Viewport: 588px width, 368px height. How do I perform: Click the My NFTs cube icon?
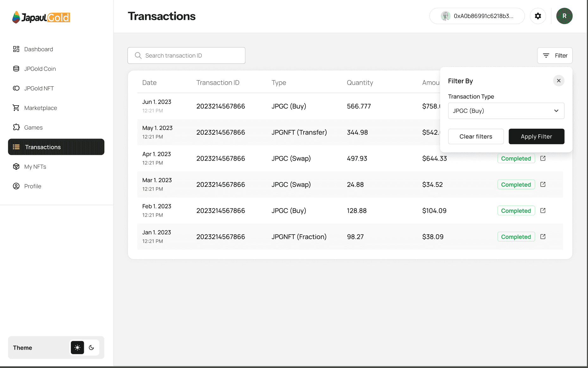click(16, 167)
